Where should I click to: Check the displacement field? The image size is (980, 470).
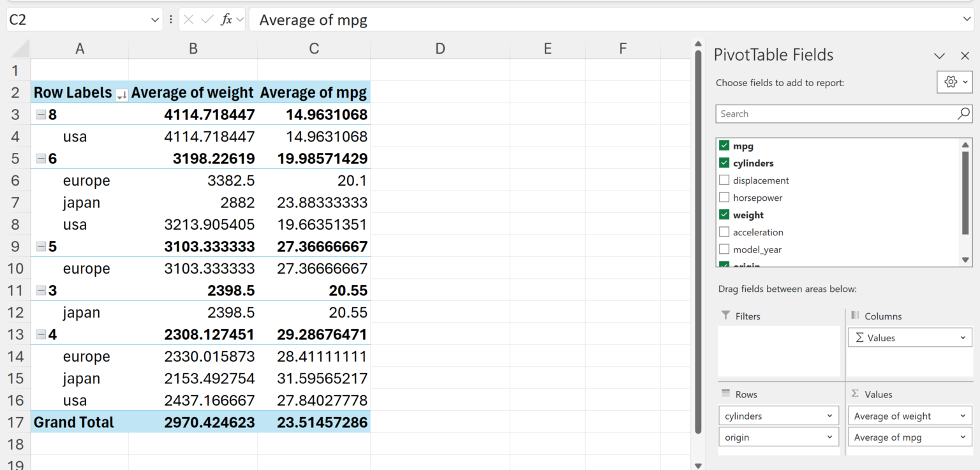click(724, 180)
